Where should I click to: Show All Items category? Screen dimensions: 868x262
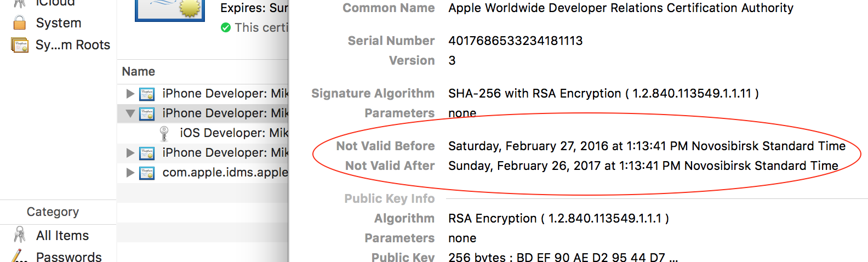tap(62, 236)
